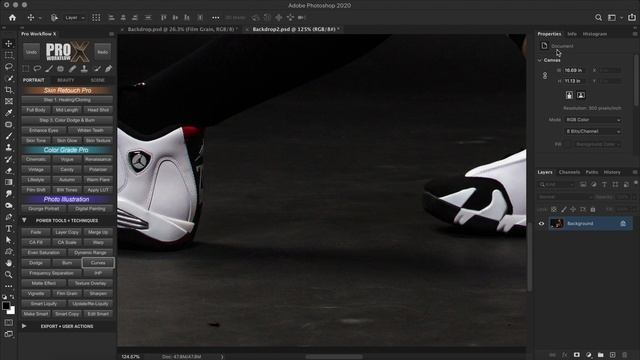Click the Cinematic color grade button
640x360 pixels.
36,159
